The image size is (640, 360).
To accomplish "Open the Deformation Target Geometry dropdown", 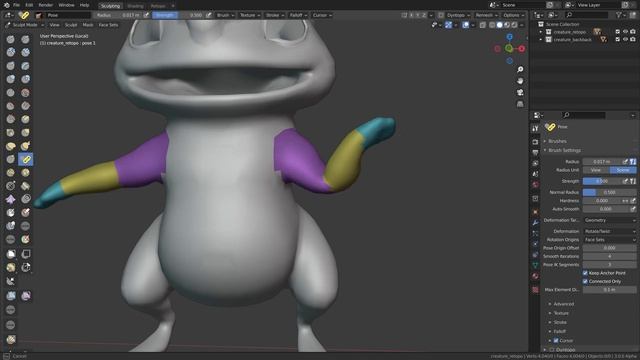I will (609, 220).
